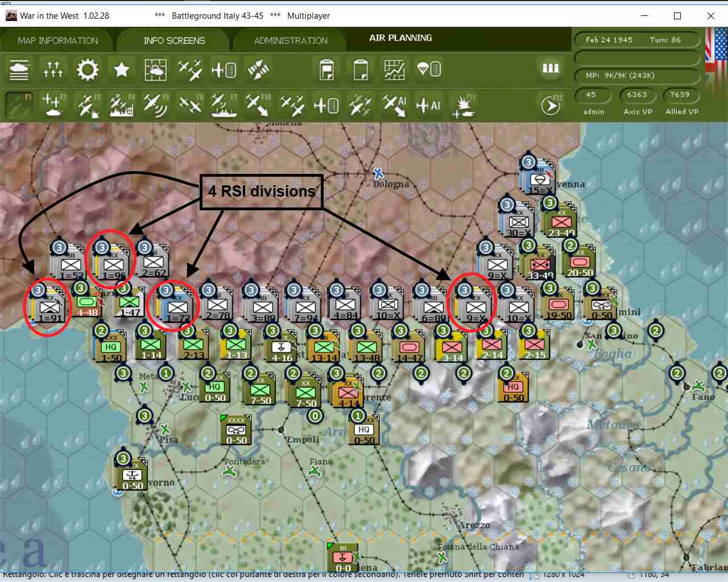Select the F5 air recon mode

155,105
